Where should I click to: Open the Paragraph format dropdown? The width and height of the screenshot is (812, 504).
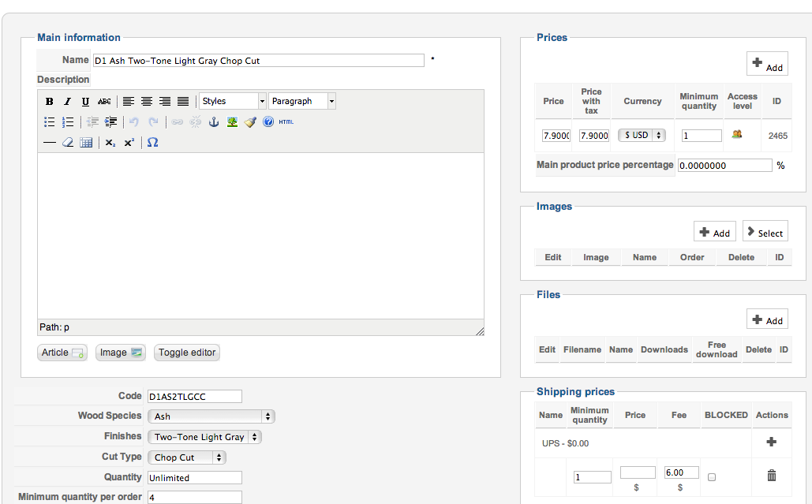[302, 101]
